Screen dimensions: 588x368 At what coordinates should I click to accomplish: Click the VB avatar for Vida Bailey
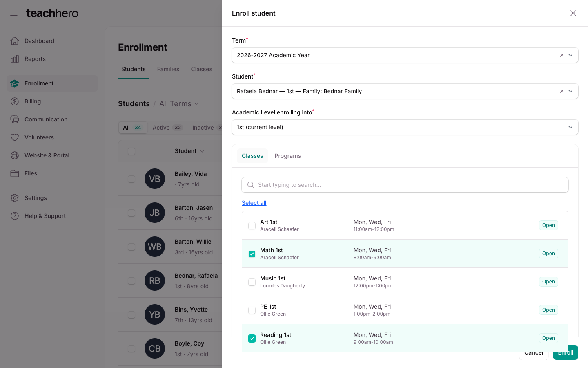tap(155, 179)
